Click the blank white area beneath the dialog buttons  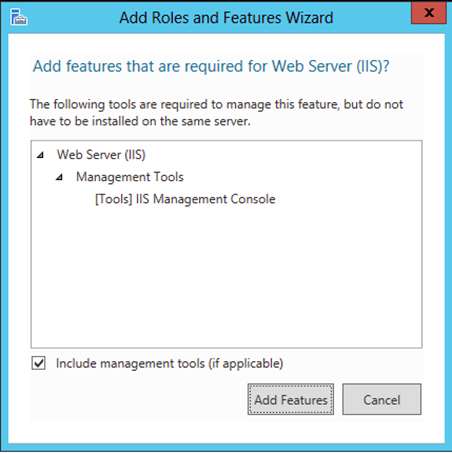pos(226,432)
